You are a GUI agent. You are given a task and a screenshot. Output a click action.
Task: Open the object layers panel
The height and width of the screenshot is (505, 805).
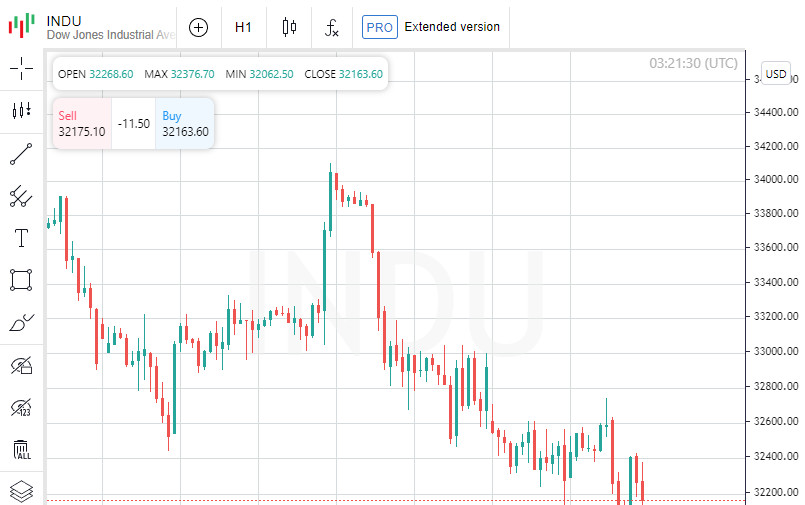pos(21,491)
